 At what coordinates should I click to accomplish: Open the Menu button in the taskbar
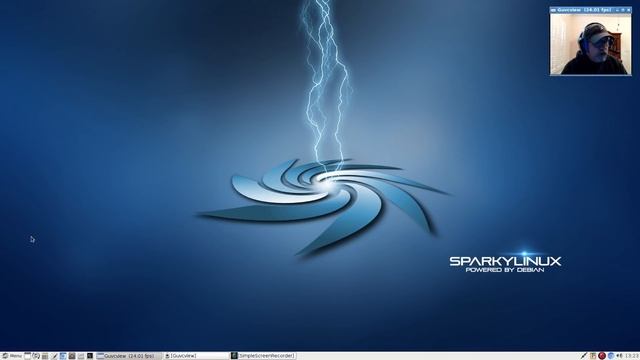[x=11, y=356]
